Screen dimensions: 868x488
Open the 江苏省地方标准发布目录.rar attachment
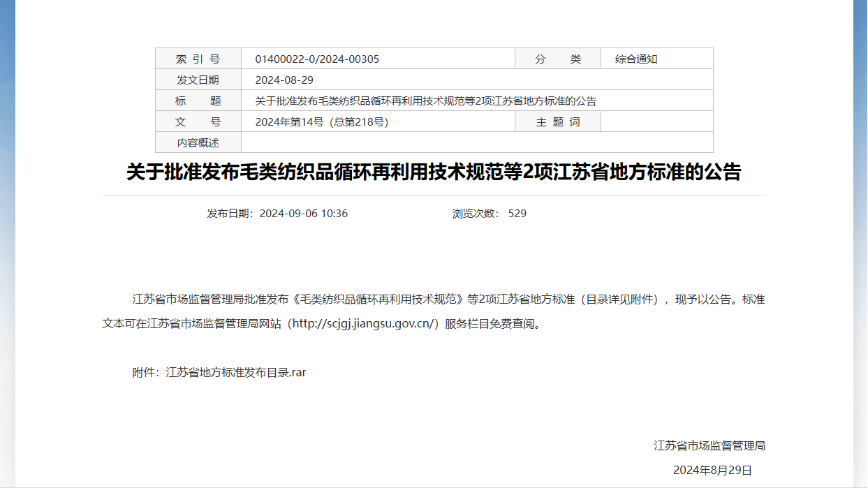point(236,373)
